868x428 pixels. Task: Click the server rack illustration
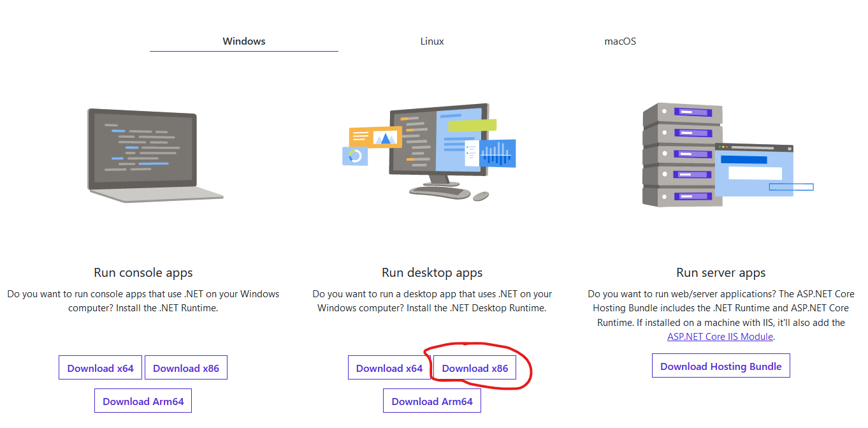pos(727,155)
